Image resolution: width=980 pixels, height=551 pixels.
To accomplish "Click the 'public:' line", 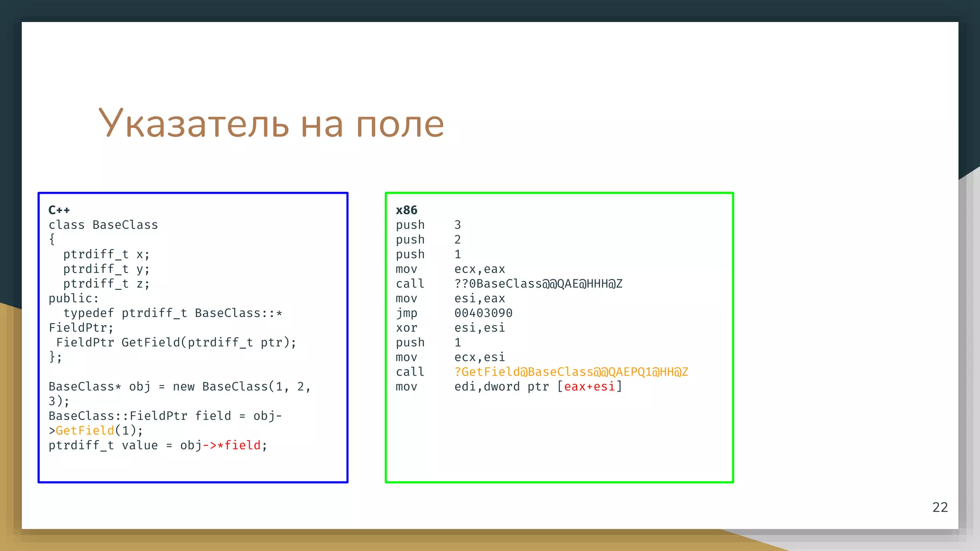I will [x=74, y=298].
